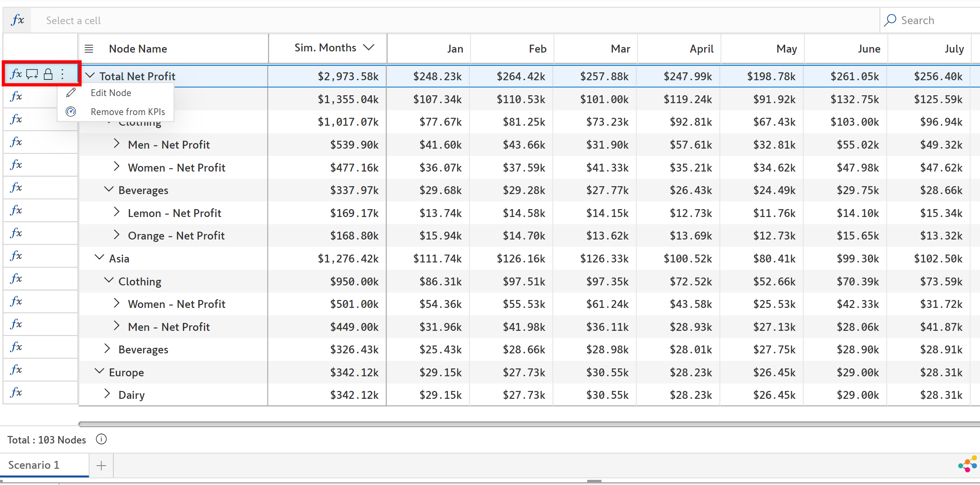Switch to the Scenario 1 tab
980x485 pixels.
(x=34, y=465)
